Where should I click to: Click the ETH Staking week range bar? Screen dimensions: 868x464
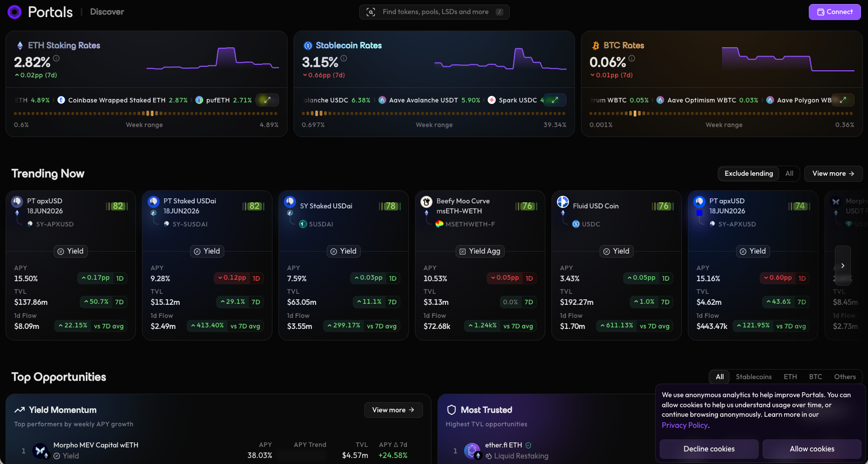(x=146, y=113)
